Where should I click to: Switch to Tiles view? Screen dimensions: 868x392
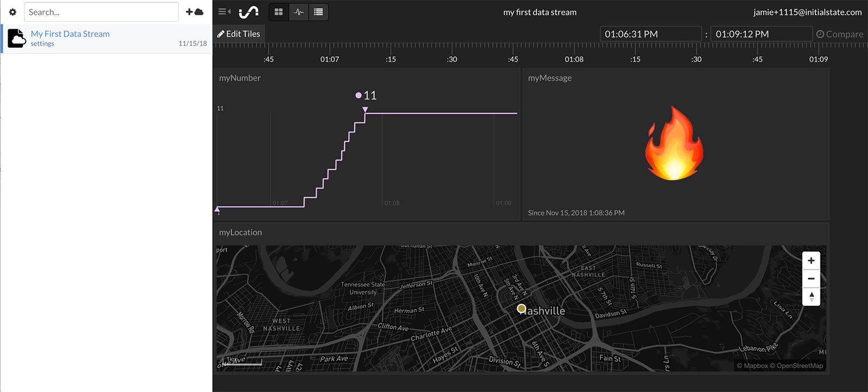279,12
